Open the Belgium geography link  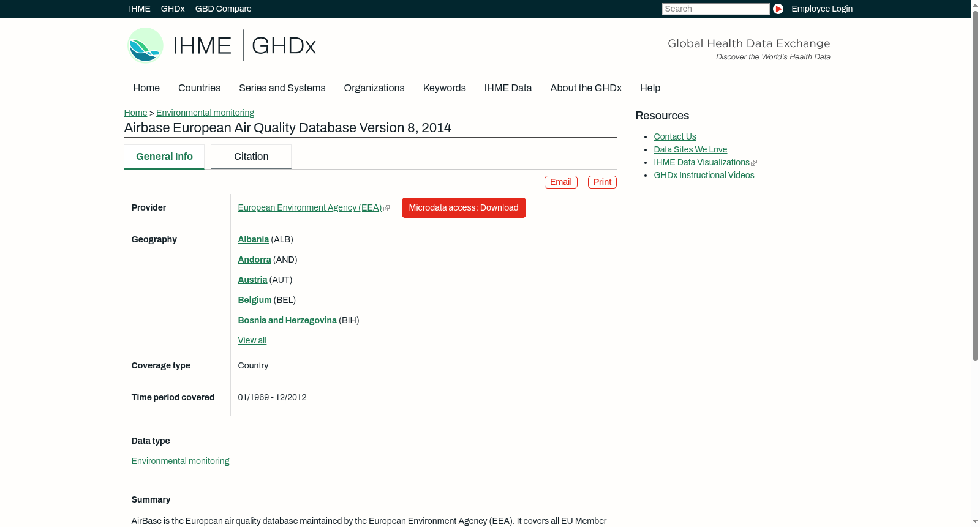(255, 300)
